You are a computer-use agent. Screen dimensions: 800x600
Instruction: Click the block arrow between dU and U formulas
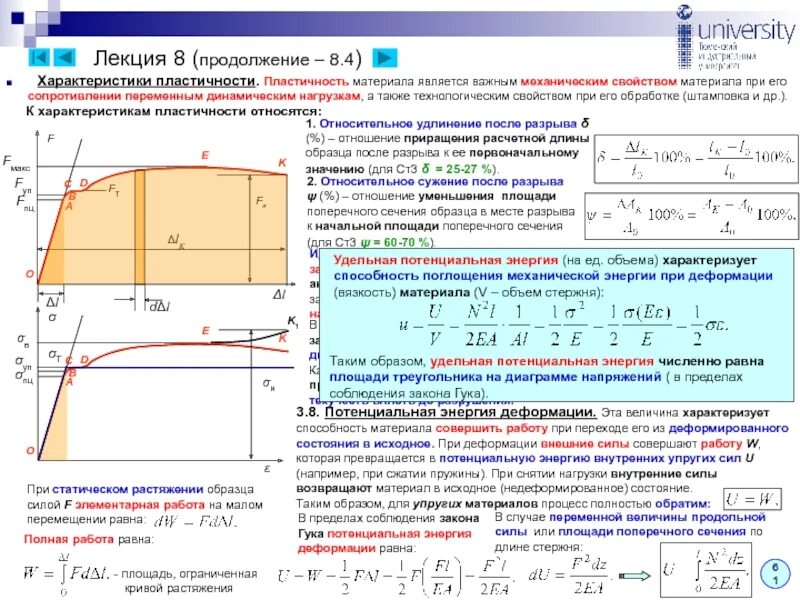pyautogui.click(x=634, y=576)
